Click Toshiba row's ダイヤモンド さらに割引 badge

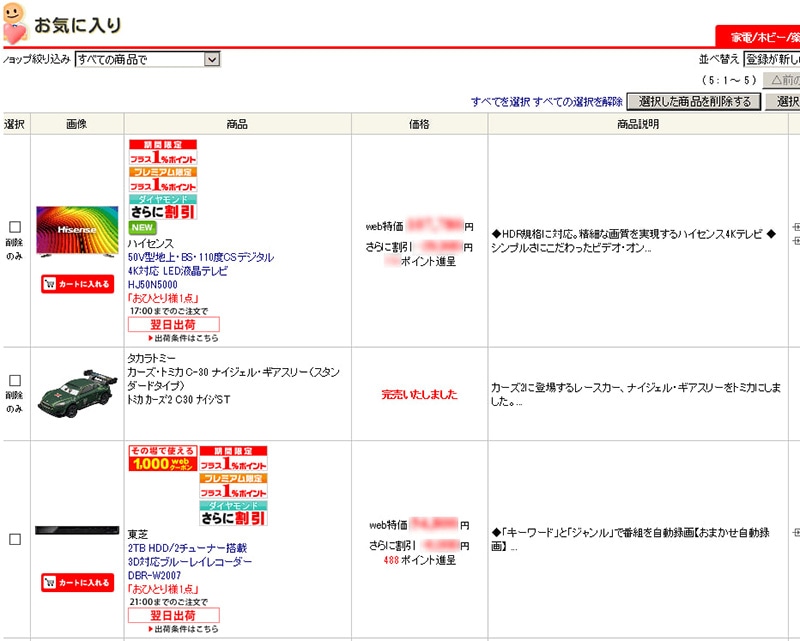tap(233, 513)
